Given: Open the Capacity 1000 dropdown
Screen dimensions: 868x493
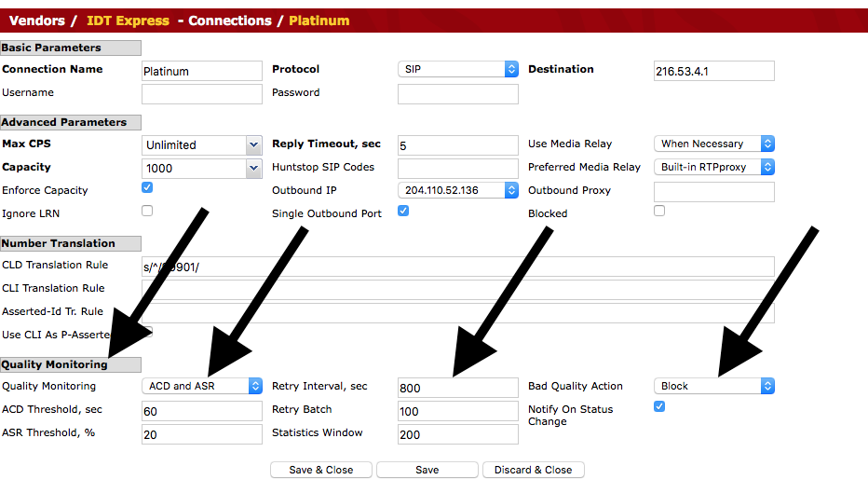Looking at the screenshot, I should click(201, 169).
